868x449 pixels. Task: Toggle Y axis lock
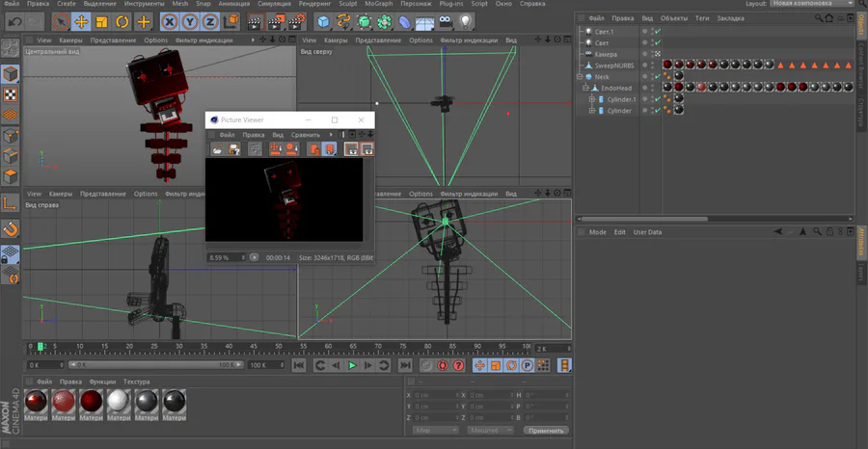191,21
